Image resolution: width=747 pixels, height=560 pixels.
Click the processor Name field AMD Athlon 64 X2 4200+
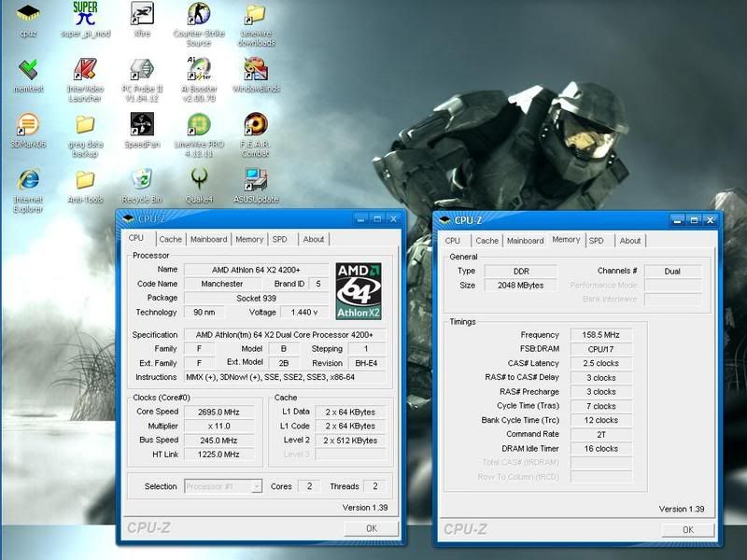tap(256, 270)
